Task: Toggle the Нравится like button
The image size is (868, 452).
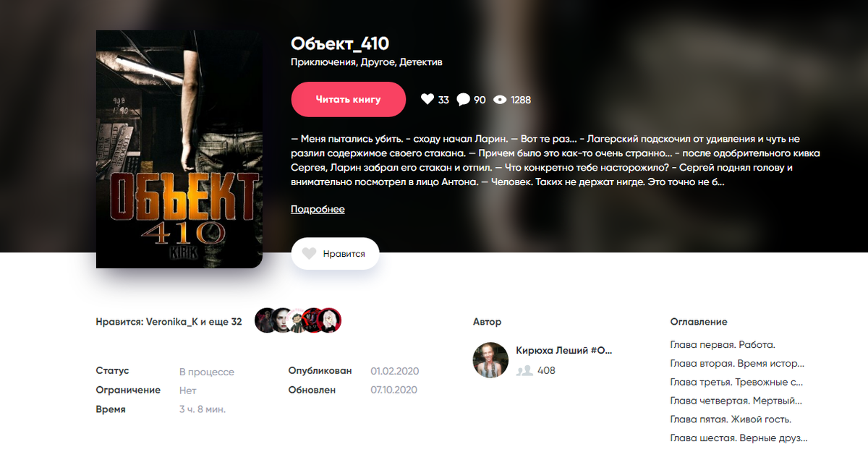Action: pos(335,254)
